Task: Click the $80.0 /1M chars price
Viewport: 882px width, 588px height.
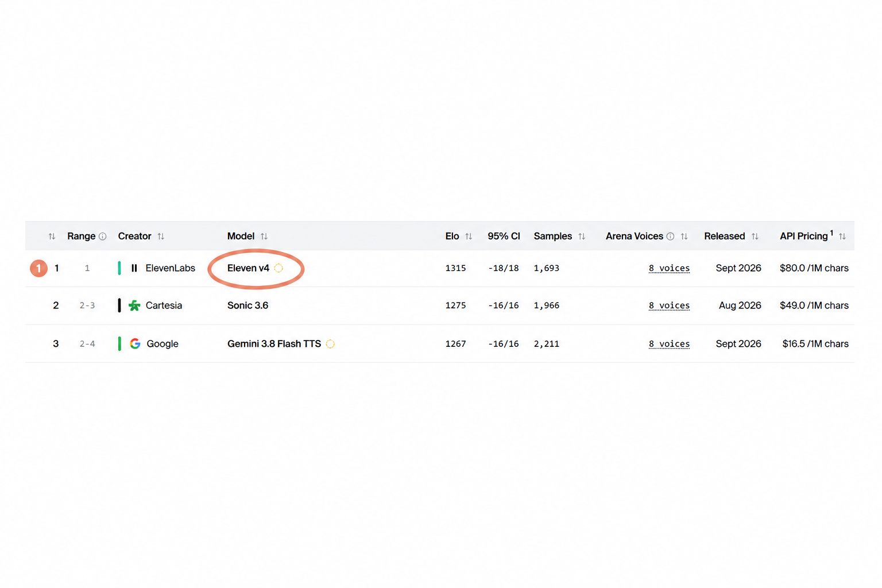Action: [x=814, y=268]
